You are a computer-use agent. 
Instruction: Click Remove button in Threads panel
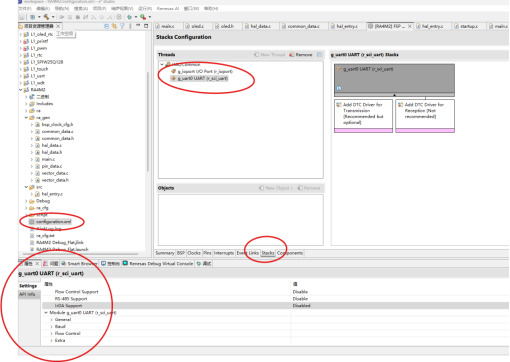pos(301,55)
